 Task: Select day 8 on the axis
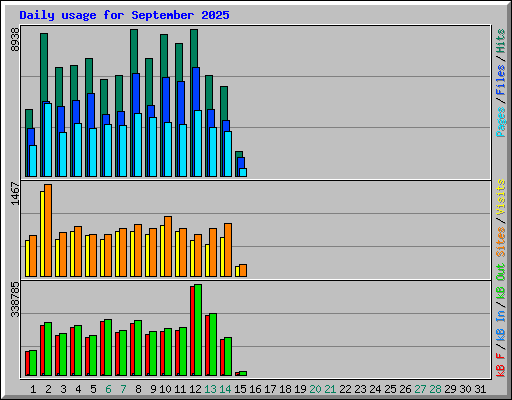coord(138,389)
